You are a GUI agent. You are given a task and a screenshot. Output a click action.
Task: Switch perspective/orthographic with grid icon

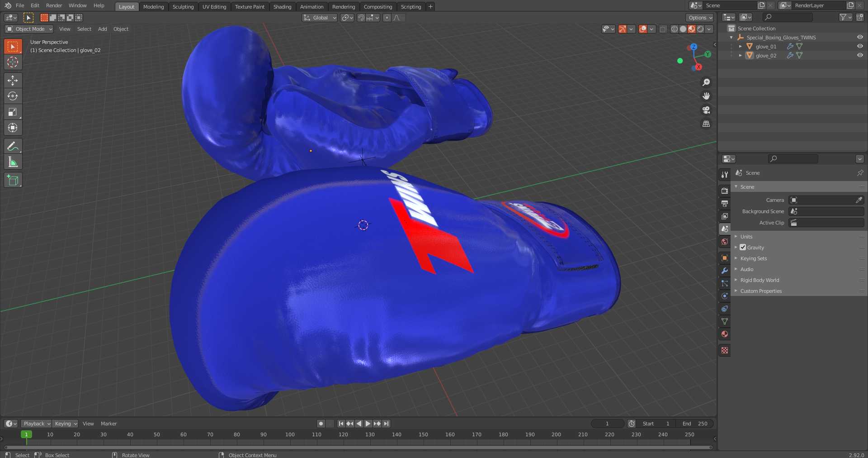(706, 124)
